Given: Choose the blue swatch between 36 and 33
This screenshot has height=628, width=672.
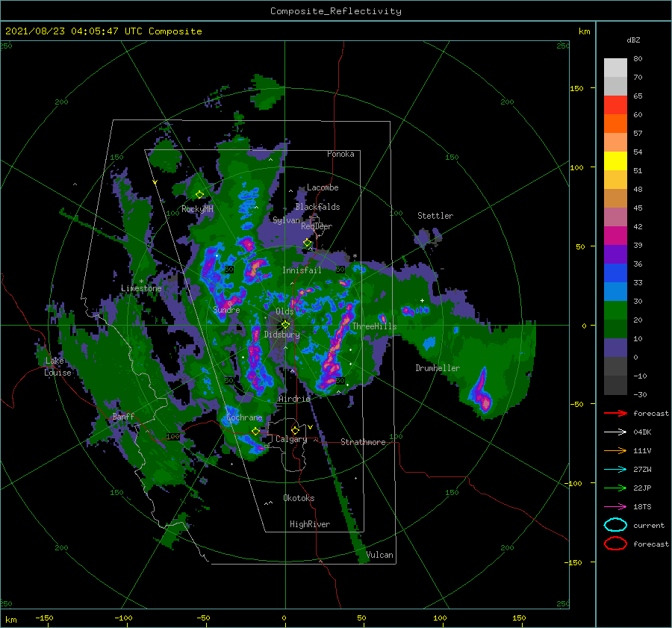Looking at the screenshot, I should (x=615, y=273).
